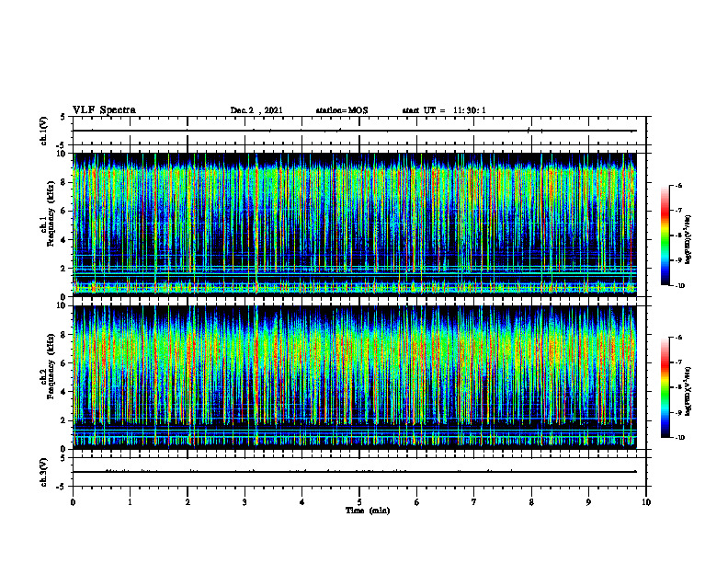The height and width of the screenshot is (563, 728).
Task: Select the "start UT = 11:30: 1" text
Action: (x=444, y=110)
